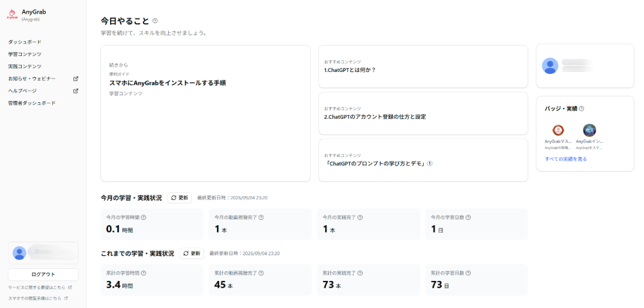Click the AnyGrab logo icon
The image size is (644, 308).
click(x=13, y=15)
